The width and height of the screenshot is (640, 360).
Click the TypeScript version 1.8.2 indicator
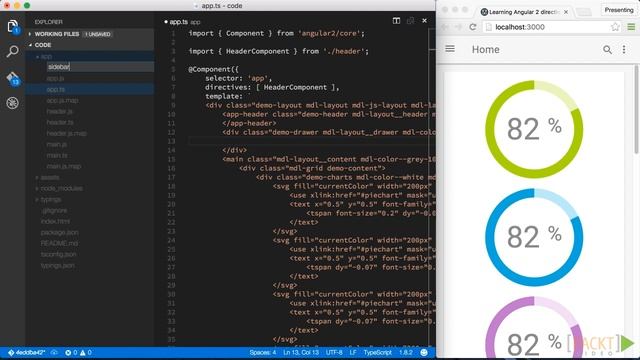(405, 353)
